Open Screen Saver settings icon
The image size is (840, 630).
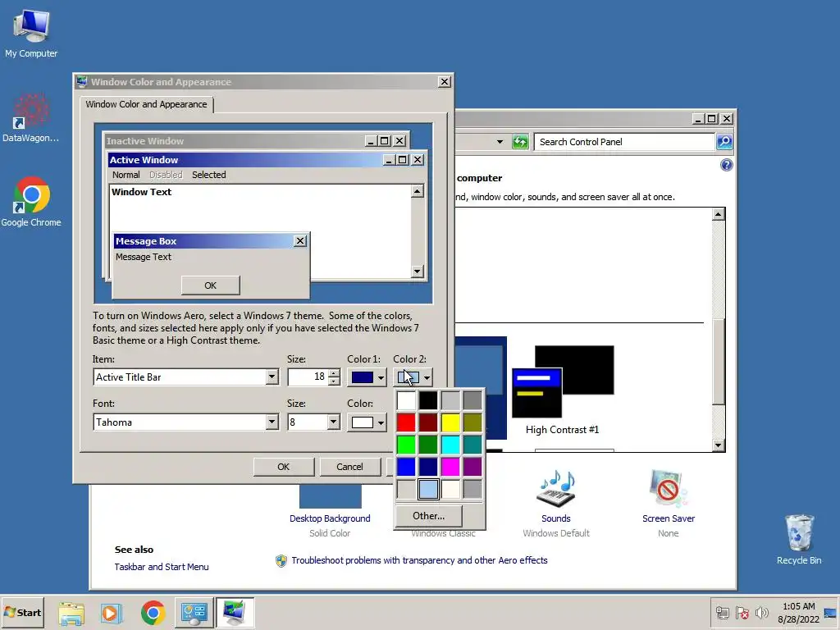[x=668, y=489]
